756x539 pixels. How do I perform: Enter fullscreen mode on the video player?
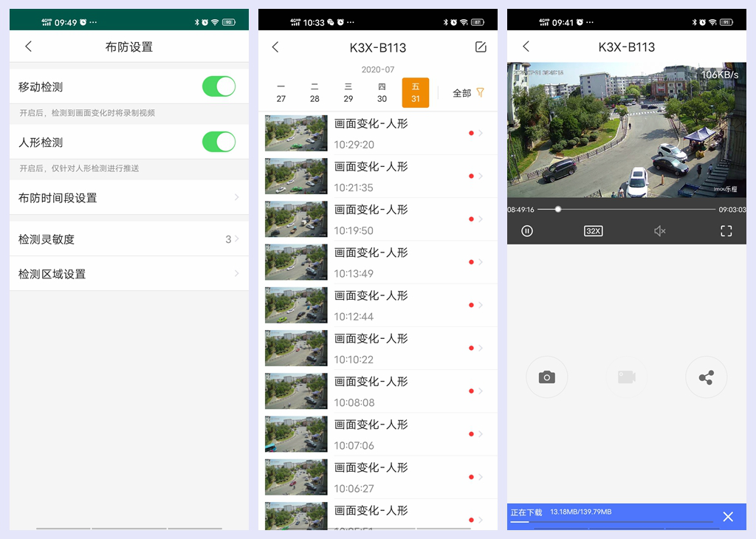[x=726, y=230]
